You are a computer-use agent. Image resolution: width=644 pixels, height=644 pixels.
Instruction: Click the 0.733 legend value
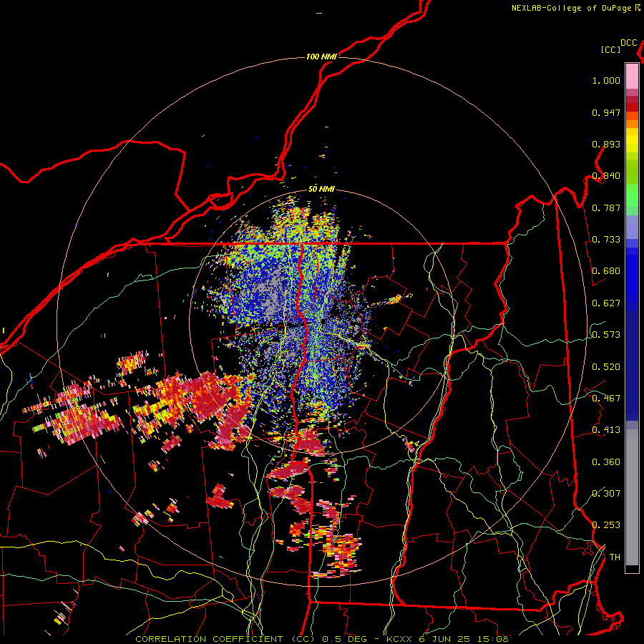606,240
